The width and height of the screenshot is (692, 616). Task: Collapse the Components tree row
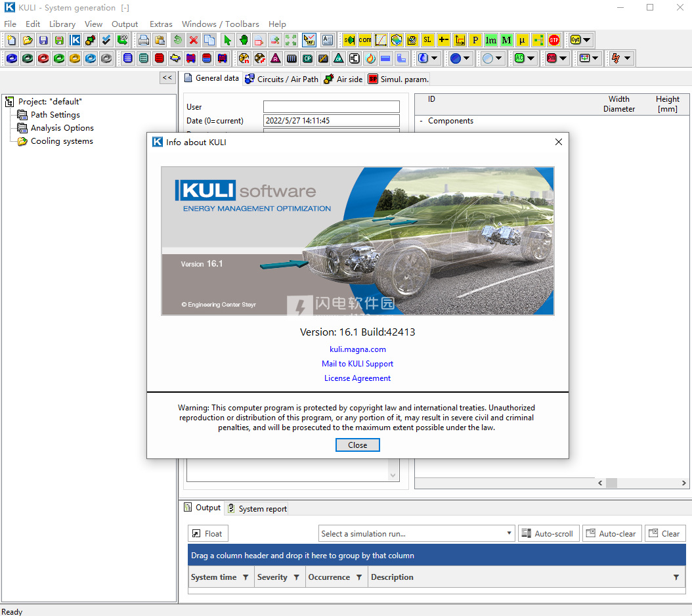tap(421, 121)
